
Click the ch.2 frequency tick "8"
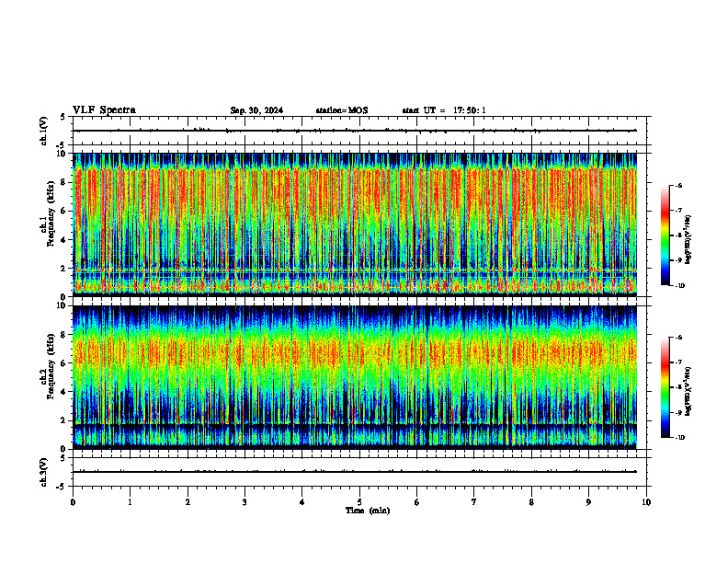click(x=63, y=335)
